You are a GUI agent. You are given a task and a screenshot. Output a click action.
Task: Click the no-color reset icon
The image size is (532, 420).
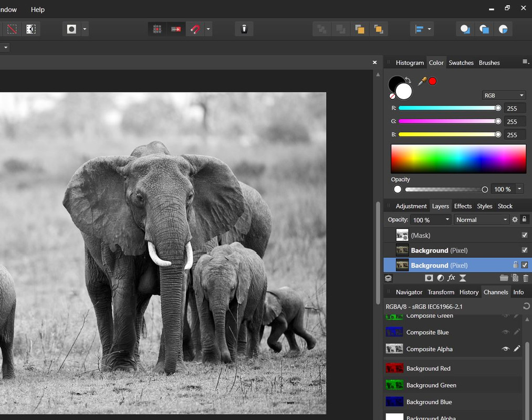[x=392, y=97]
